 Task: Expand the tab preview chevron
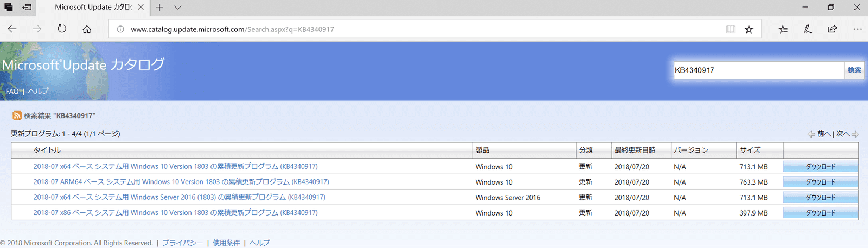point(178,8)
